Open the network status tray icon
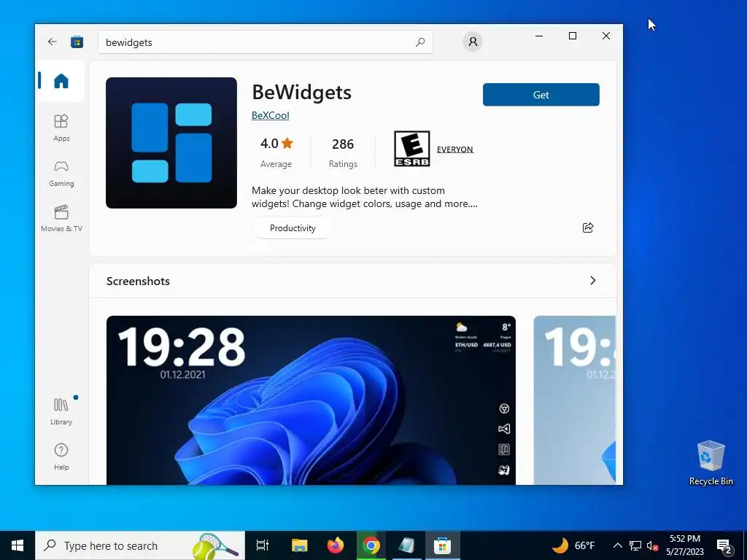Screen dimensions: 747x560 coord(635,545)
